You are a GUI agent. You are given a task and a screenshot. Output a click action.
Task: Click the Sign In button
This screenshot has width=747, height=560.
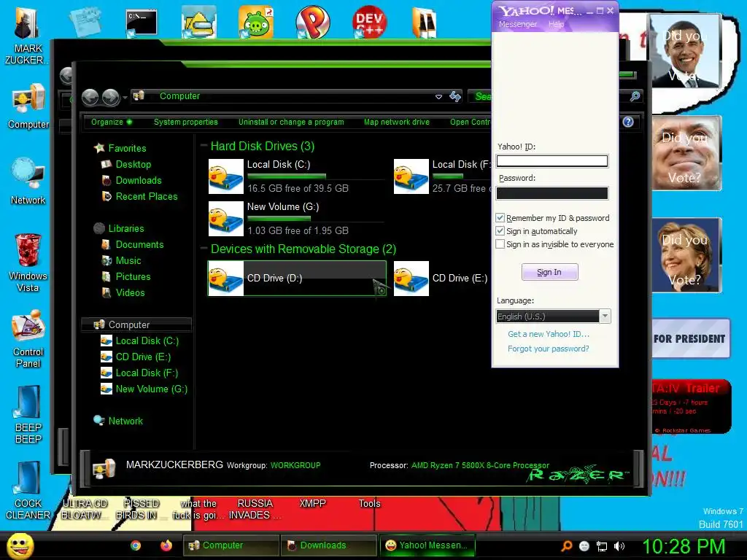pyautogui.click(x=549, y=272)
